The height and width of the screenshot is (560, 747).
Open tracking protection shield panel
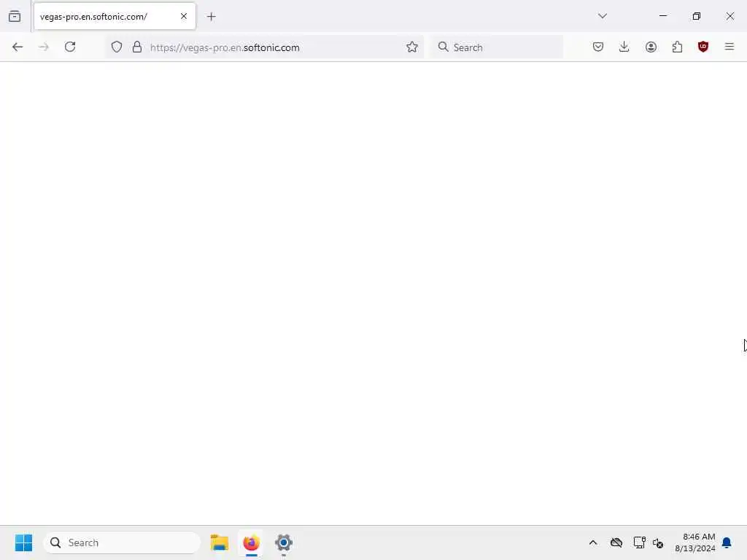(x=117, y=47)
